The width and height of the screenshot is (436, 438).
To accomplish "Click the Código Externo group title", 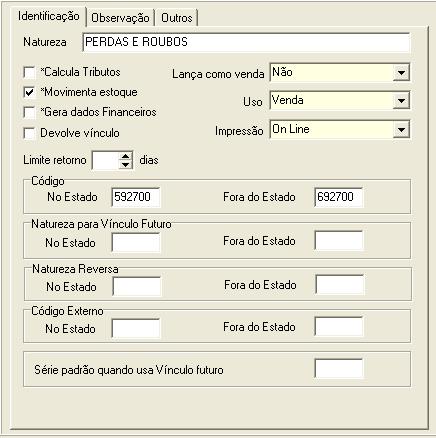I will coord(67,311).
